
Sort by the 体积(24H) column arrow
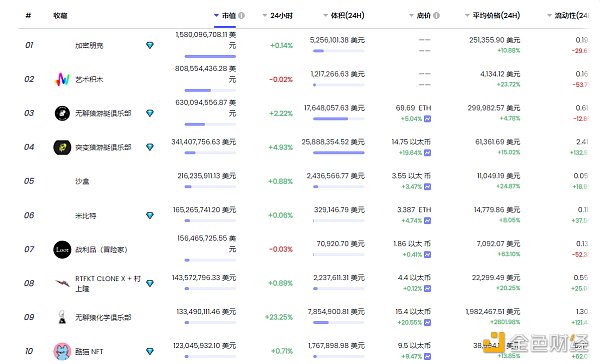pos(326,15)
